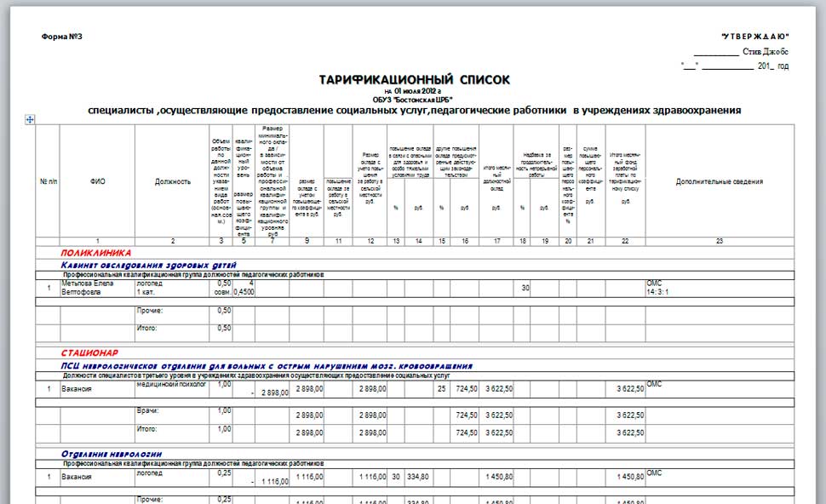
Task: Click the coefficient value "0,4500"
Action: [244, 292]
